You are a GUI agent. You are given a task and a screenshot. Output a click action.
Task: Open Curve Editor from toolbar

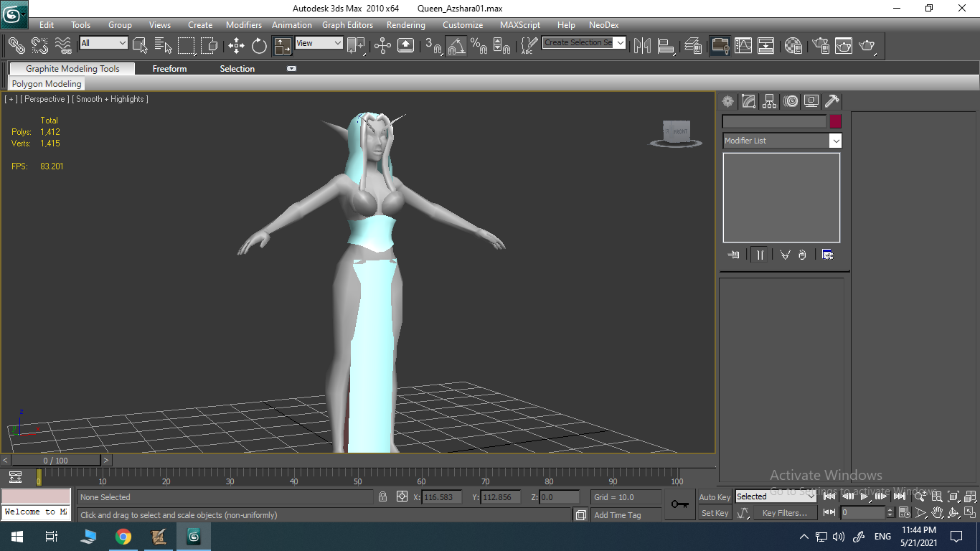click(x=743, y=45)
